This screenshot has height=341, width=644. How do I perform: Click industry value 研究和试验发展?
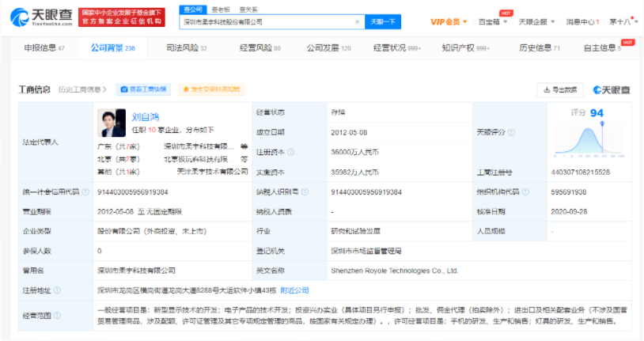click(x=356, y=231)
